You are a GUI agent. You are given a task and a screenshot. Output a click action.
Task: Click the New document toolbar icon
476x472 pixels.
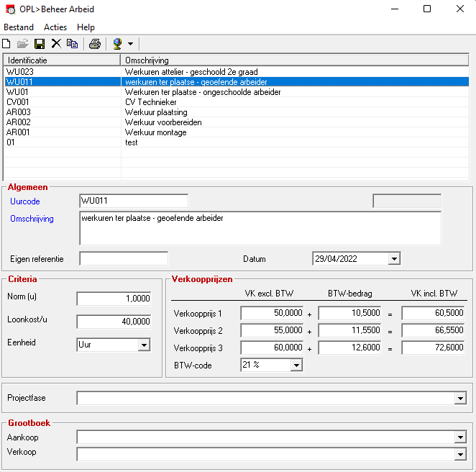click(6, 44)
